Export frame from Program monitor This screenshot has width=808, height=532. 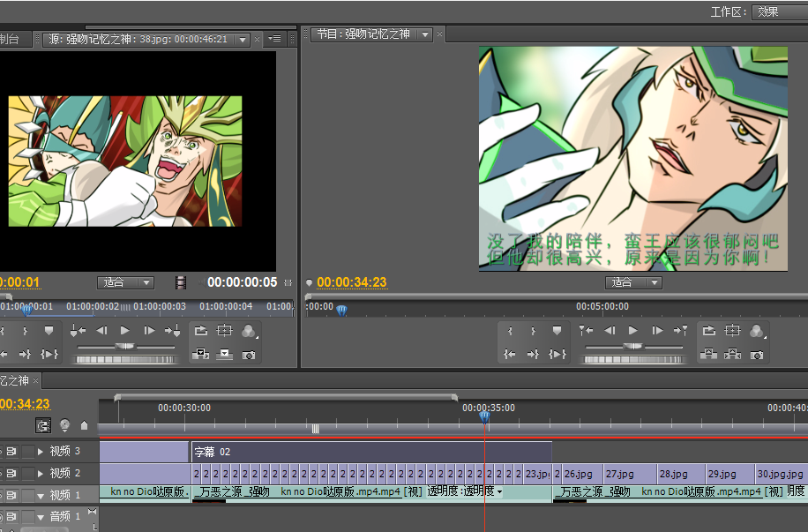coord(757,355)
